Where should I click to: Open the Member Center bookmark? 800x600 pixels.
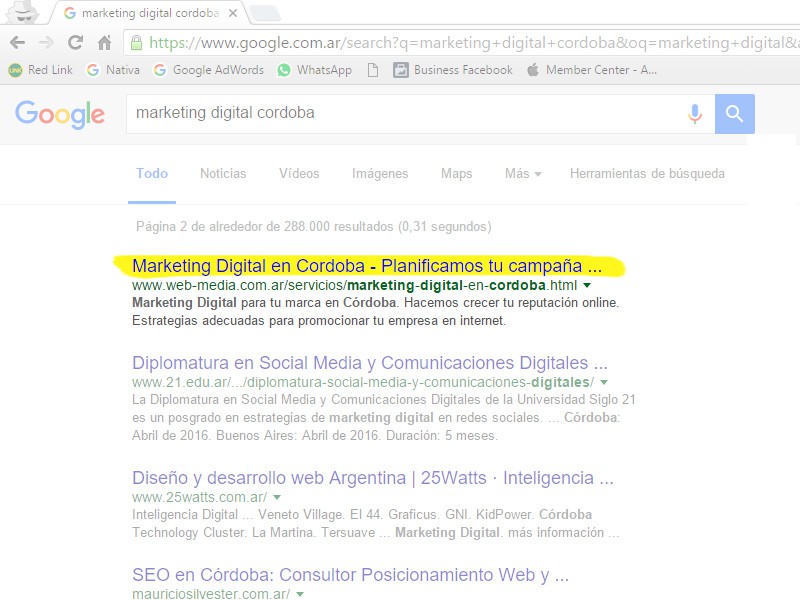pyautogui.click(x=592, y=70)
